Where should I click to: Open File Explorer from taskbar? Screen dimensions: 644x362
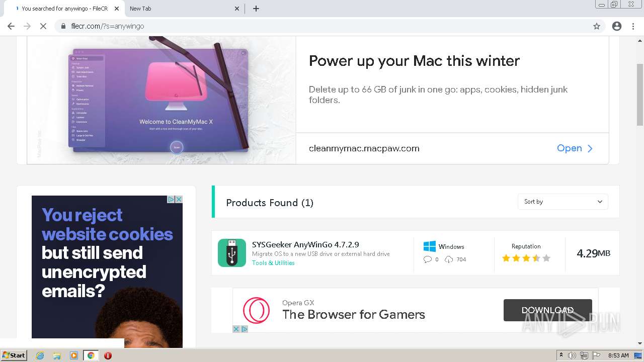coord(57,355)
